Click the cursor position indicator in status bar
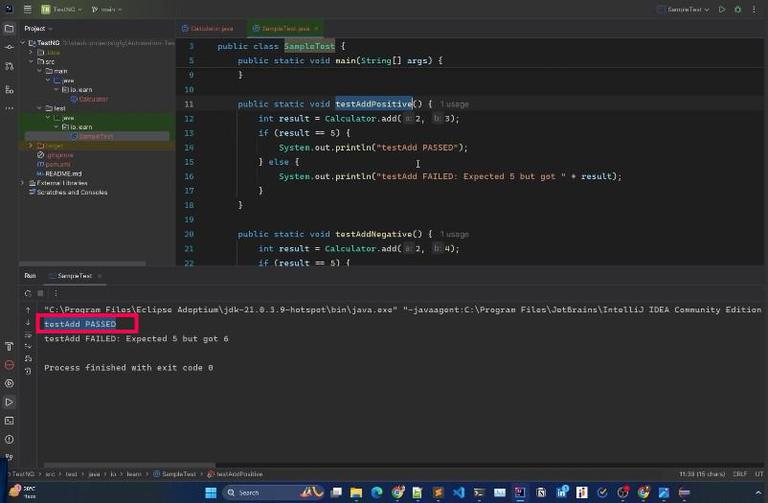 pyautogui.click(x=702, y=474)
